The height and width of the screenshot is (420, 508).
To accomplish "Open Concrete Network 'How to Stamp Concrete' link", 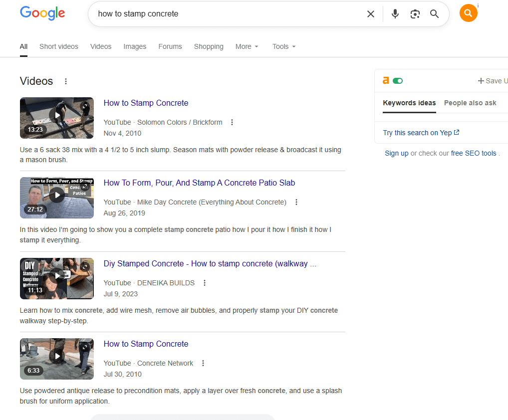I will click(x=146, y=344).
